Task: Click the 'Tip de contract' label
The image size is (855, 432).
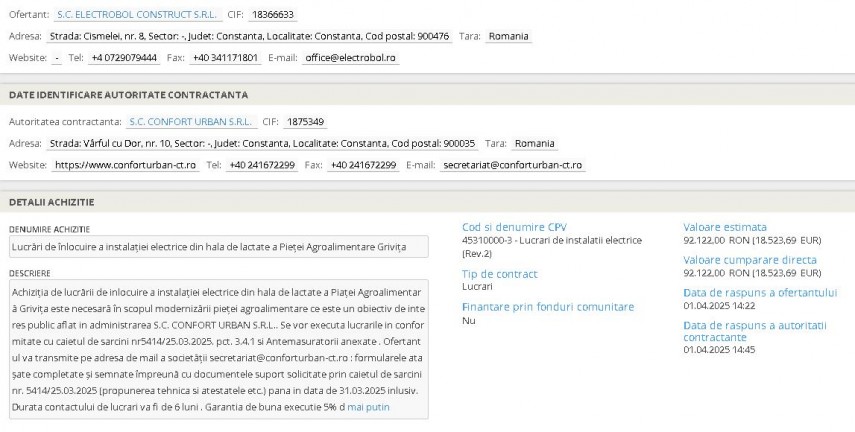Action: click(499, 274)
